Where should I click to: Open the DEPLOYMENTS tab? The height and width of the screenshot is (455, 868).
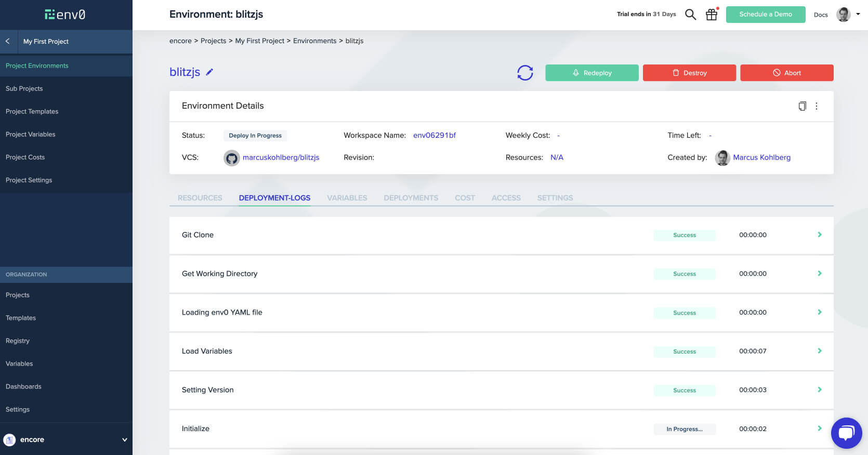[411, 198]
